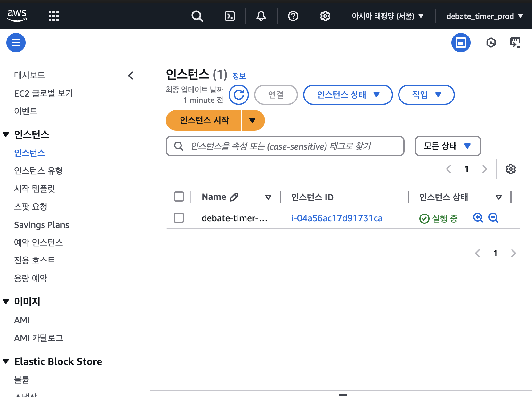Go to previous page at top pagination
The height and width of the screenshot is (397, 532).
pyautogui.click(x=449, y=169)
